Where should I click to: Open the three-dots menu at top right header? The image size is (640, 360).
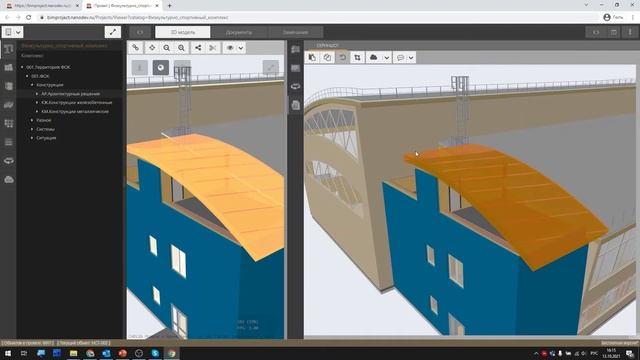click(x=630, y=32)
